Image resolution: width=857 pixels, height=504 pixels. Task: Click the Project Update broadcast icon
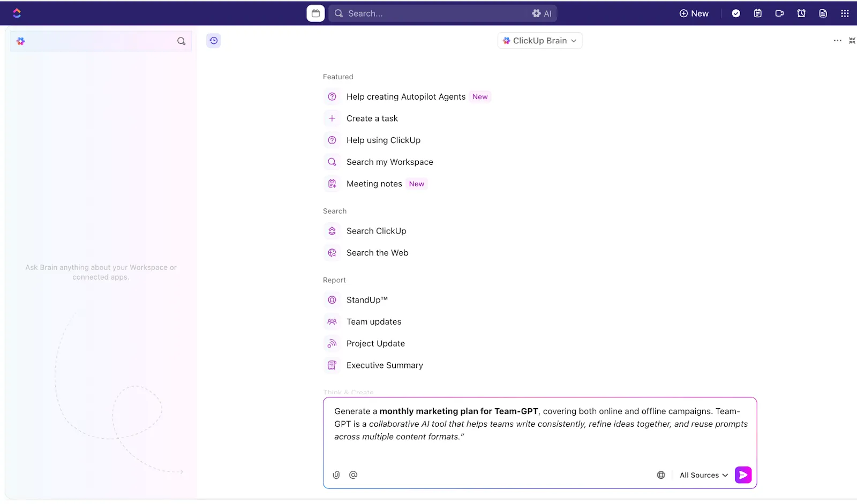[332, 344]
